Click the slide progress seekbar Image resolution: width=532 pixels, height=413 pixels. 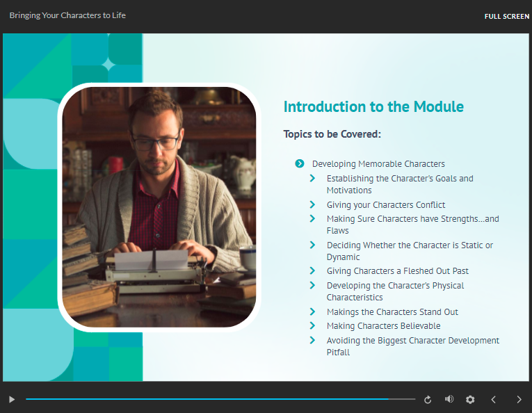pos(220,399)
